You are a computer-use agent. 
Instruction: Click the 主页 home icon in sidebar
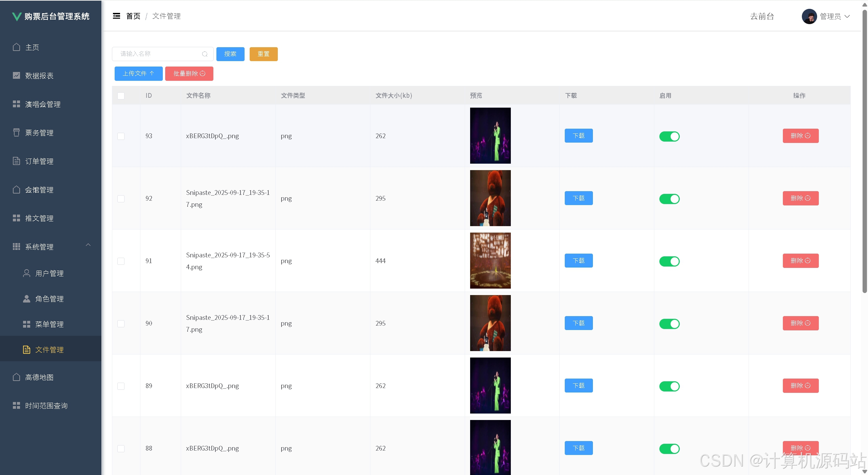point(16,47)
